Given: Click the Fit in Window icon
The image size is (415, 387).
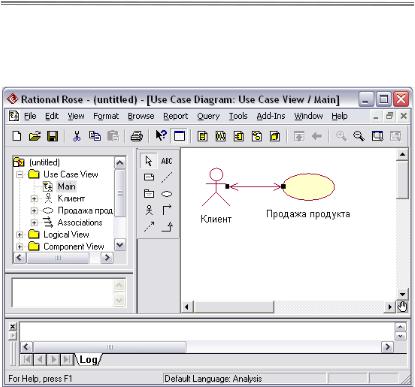Looking at the screenshot, I should click(x=377, y=136).
